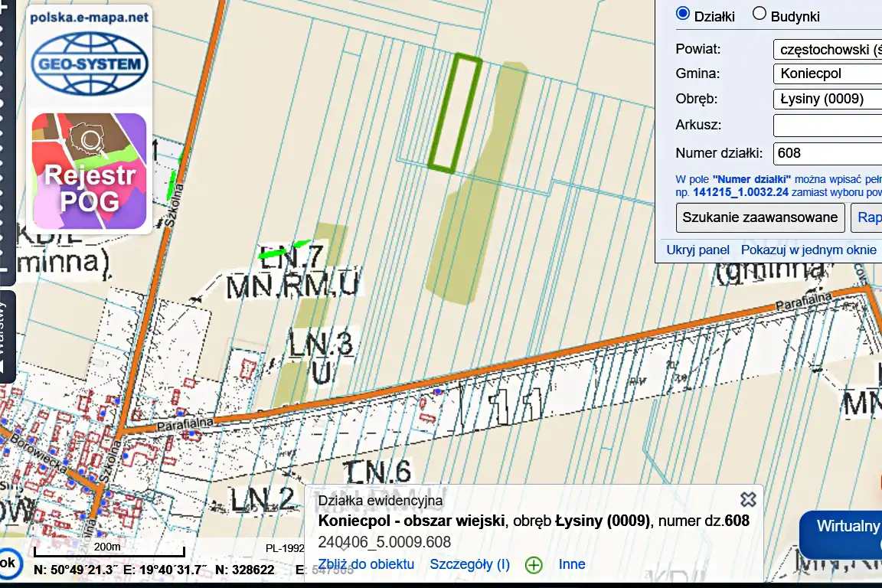Close the Działka ewidencyjna info popup
This screenshot has height=588, width=882.
748,499
